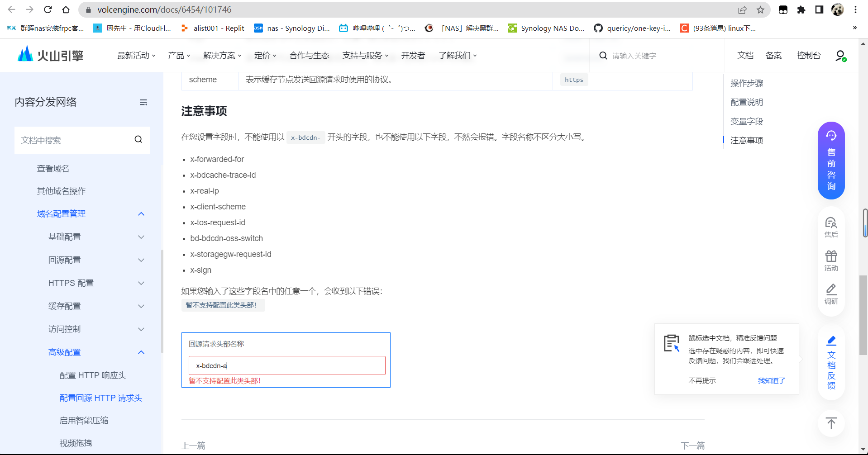Viewport: 868px width, 455px height.
Task: Open the 控制台 link
Action: point(809,55)
